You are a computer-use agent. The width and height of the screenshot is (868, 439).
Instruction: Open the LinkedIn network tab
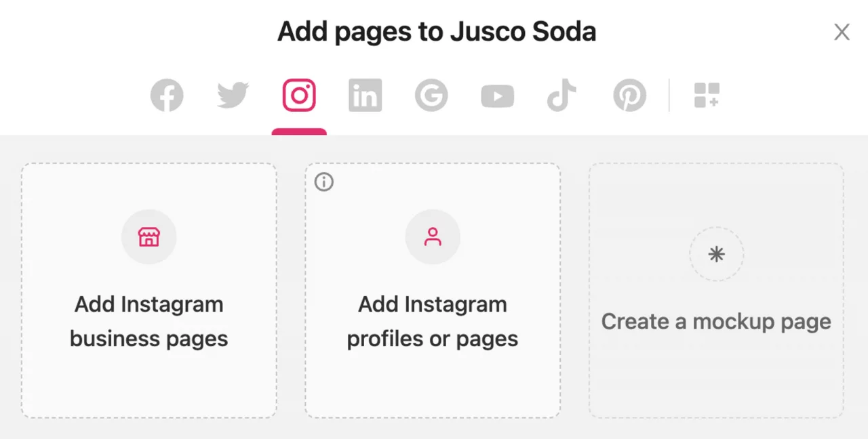[365, 95]
